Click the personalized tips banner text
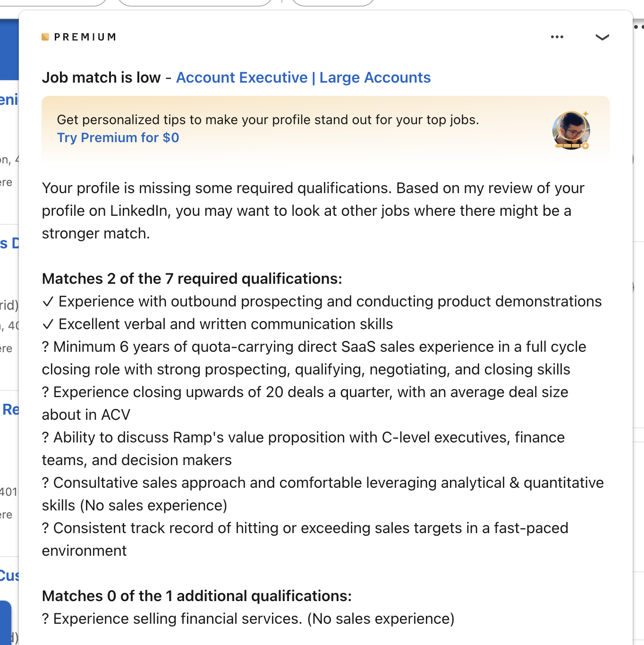This screenshot has height=645, width=644. tap(268, 120)
